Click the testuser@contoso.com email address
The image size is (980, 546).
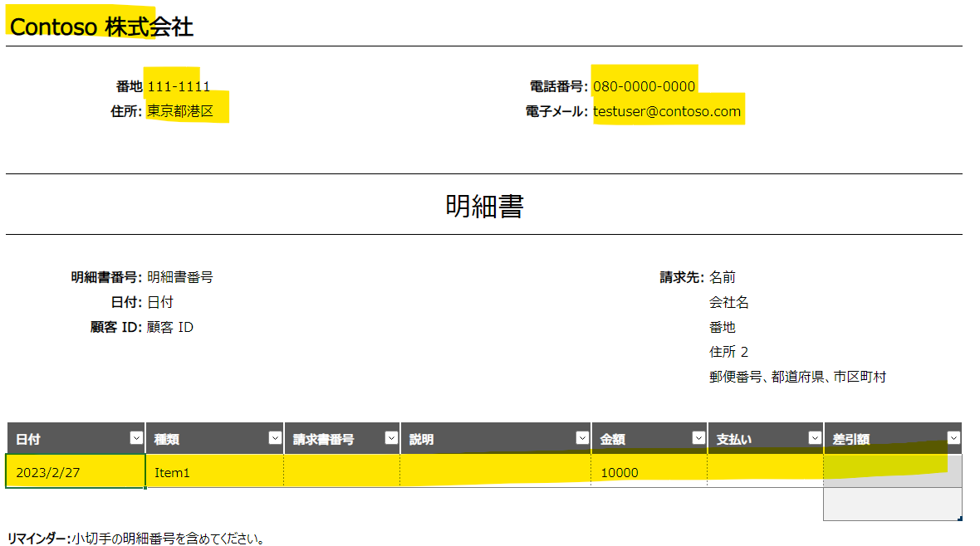[667, 111]
